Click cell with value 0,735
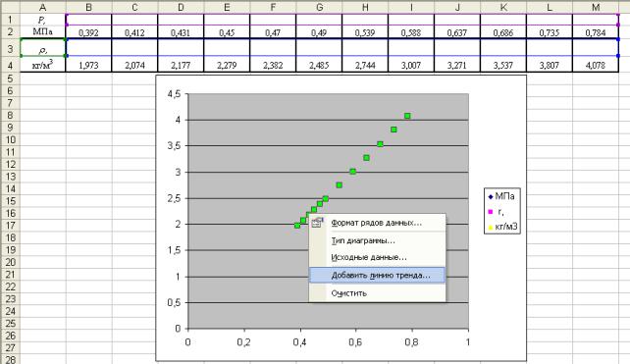This screenshot has height=364, width=630. pos(550,32)
